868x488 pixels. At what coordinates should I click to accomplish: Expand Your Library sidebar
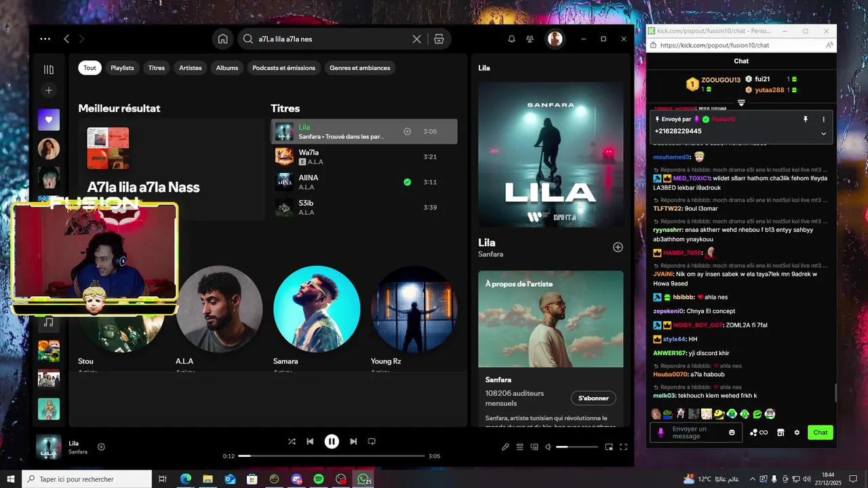pyautogui.click(x=48, y=69)
